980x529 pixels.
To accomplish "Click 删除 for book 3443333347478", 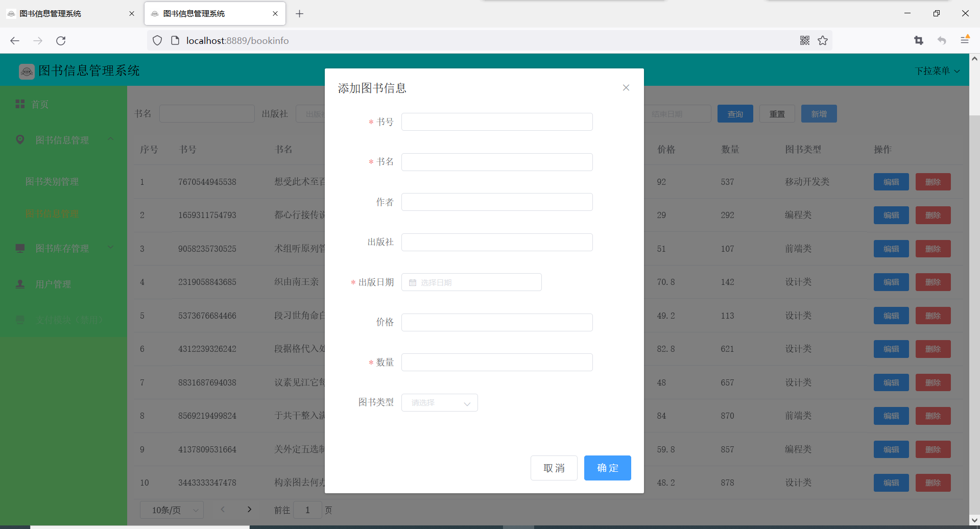I will 933,483.
